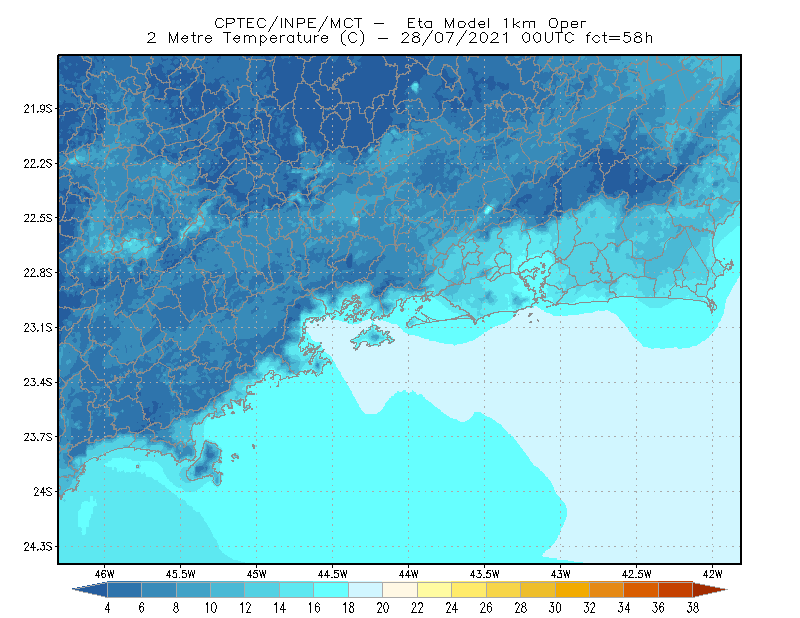Viewport: 800px width, 618px height.
Task: Click the 42W longitude axis label
Action: pos(712,574)
